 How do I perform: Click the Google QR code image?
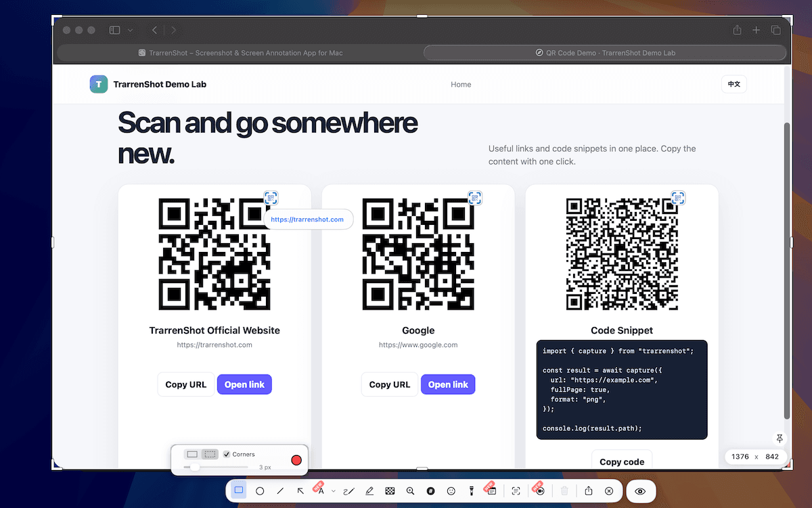[x=418, y=254]
